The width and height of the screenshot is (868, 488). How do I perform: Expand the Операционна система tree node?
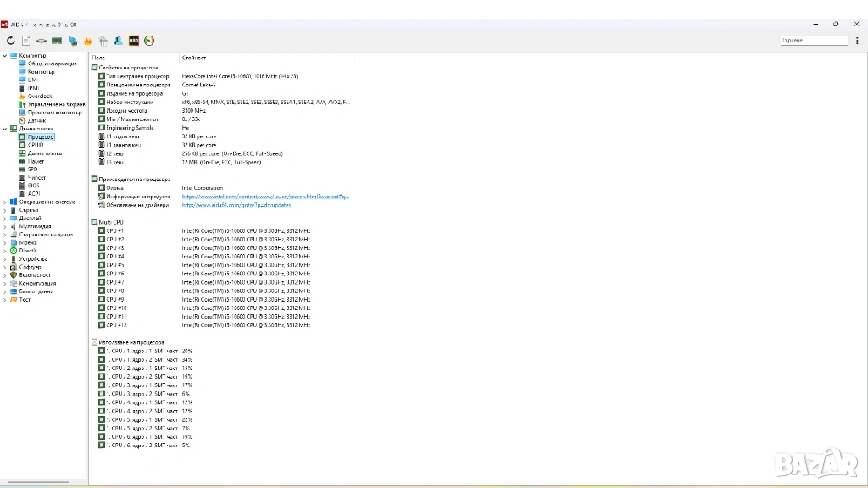[4, 202]
